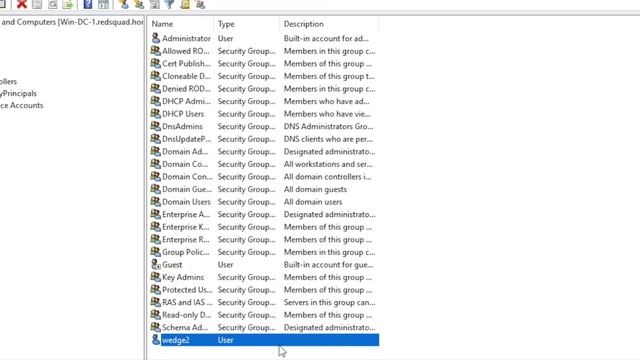Viewport: 640px width, 360px height.
Task: Select the DHCP Admi... group row
Action: 264,101
